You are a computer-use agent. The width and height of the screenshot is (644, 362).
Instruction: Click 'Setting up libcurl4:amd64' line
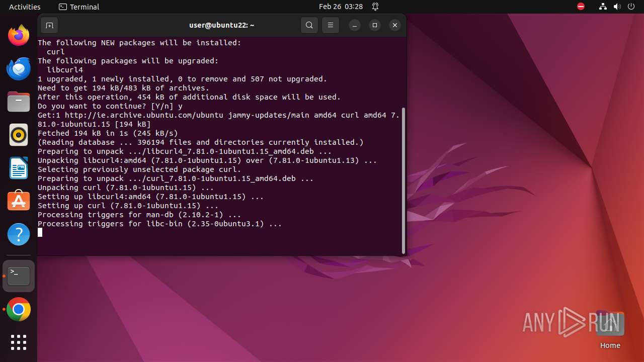150,197
